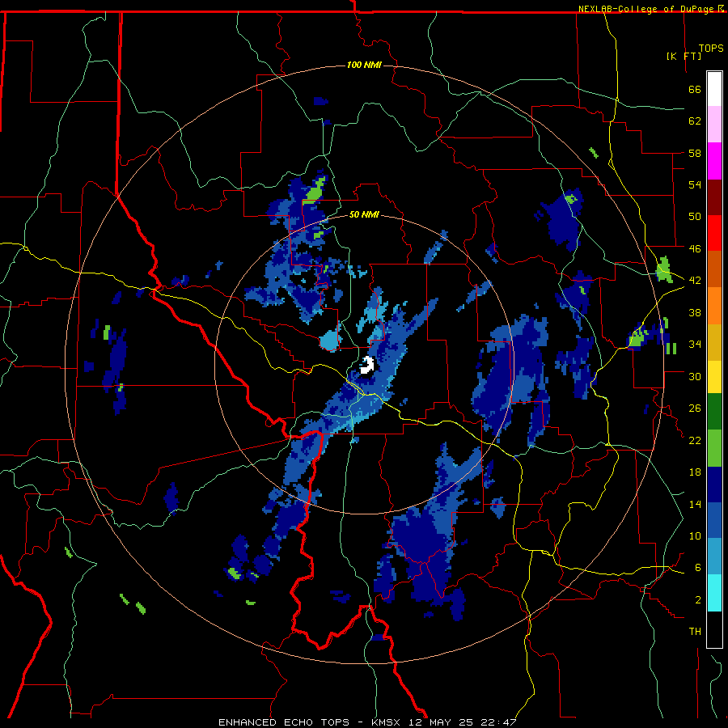Click the "14" scale value
This screenshot has width=728, height=728.
coord(695,504)
